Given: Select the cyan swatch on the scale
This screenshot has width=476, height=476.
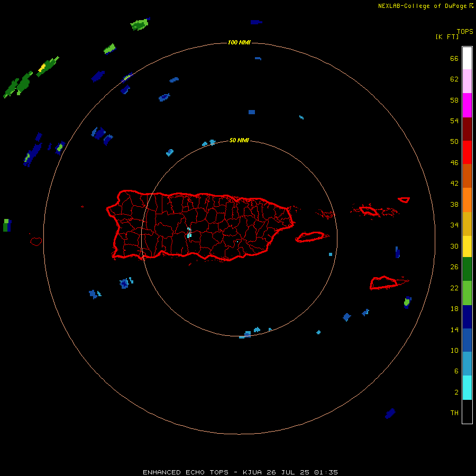Looking at the screenshot, I should (467, 388).
